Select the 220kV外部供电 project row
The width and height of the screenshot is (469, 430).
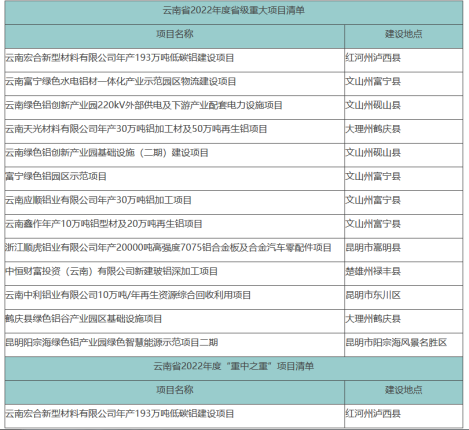pyautogui.click(x=234, y=106)
